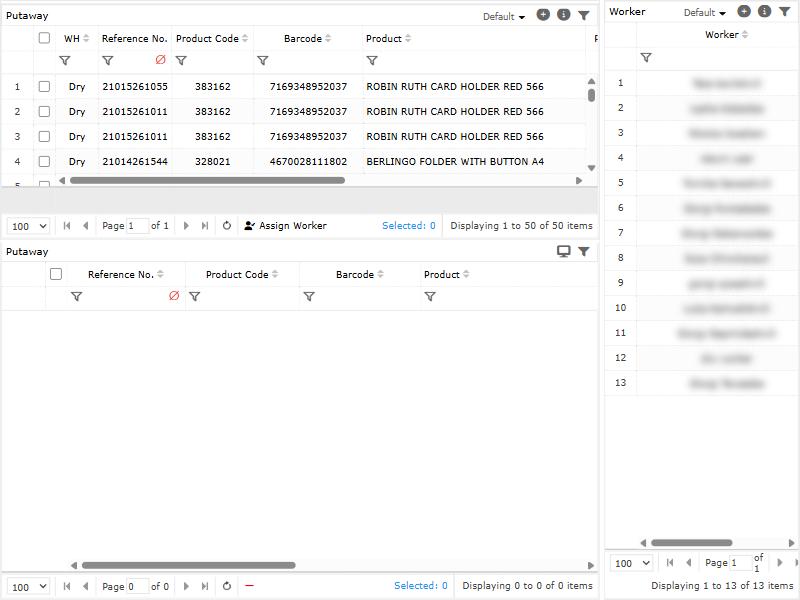Clear Reference No. filter in lower Putaway grid
The image size is (800, 600).
[174, 296]
